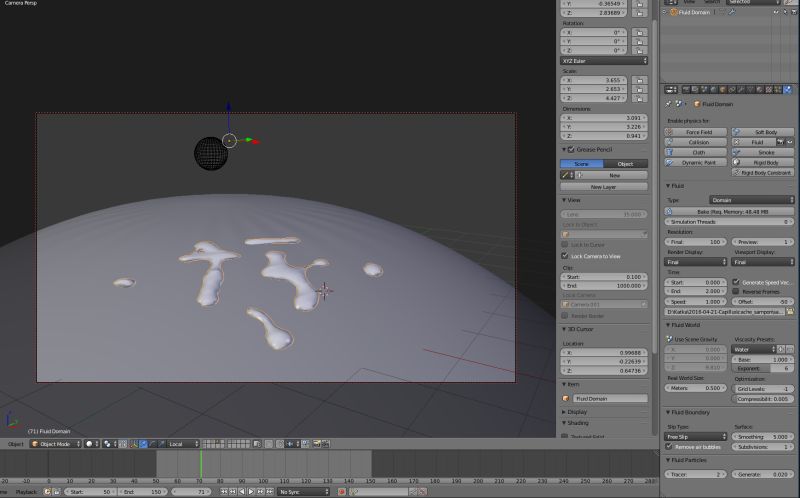
Task: Click the add viscosity preset icon
Action: pos(781,350)
